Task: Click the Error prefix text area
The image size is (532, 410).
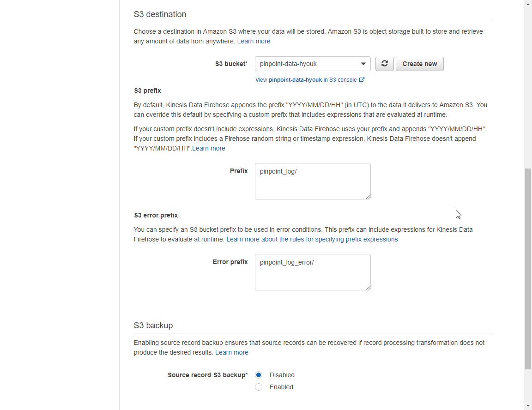Action: (x=313, y=272)
